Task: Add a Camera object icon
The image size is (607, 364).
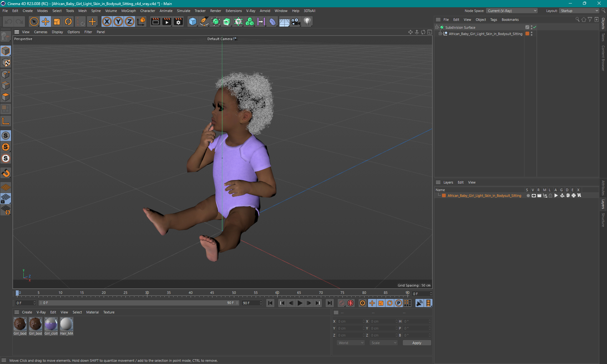Action: coord(296,21)
